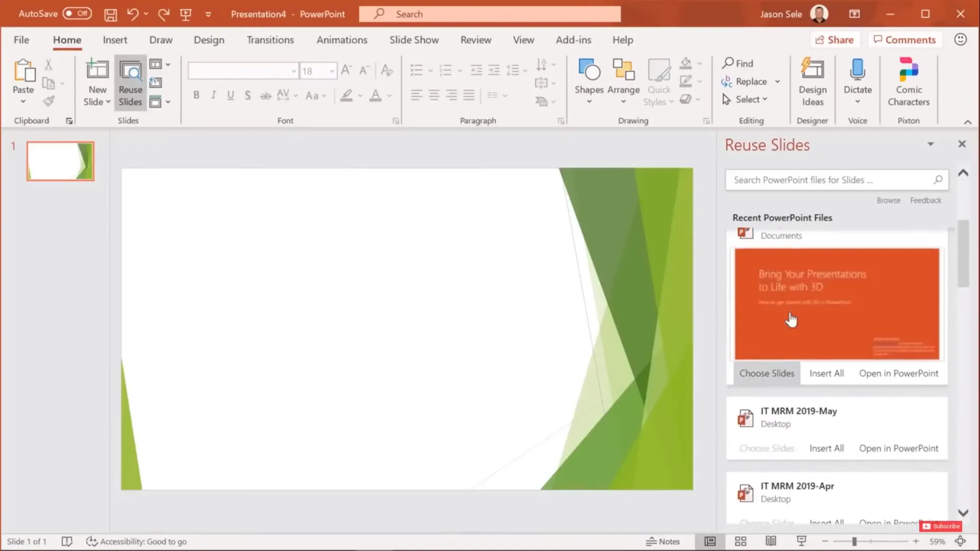Viewport: 980px width, 551px height.
Task: Undo the last action
Action: coord(133,14)
